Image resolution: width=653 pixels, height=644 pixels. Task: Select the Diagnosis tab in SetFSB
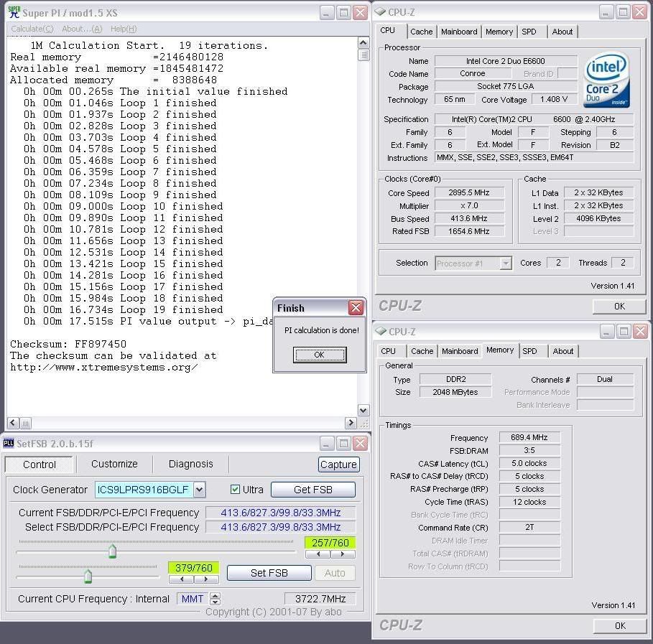(191, 464)
